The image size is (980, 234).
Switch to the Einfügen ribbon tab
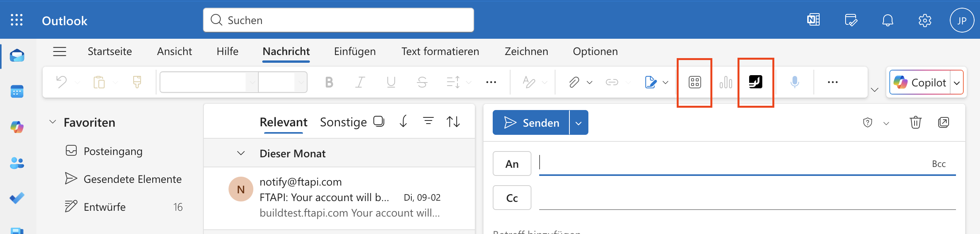click(355, 52)
